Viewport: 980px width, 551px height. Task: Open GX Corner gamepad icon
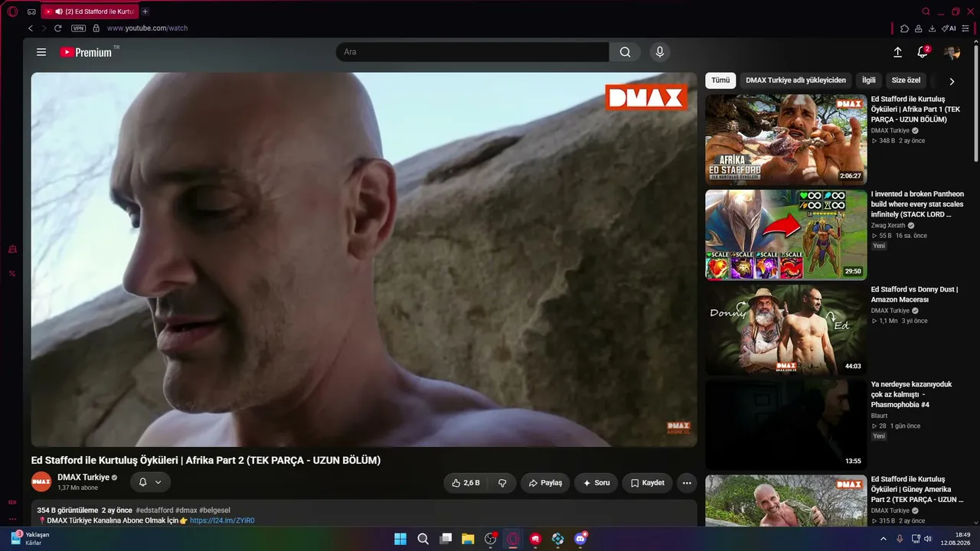(31, 11)
